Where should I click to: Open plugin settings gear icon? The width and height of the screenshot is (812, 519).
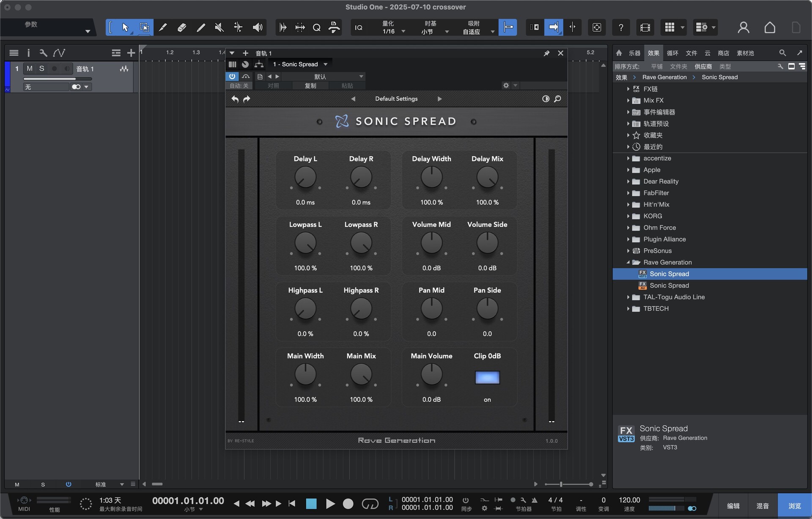506,85
